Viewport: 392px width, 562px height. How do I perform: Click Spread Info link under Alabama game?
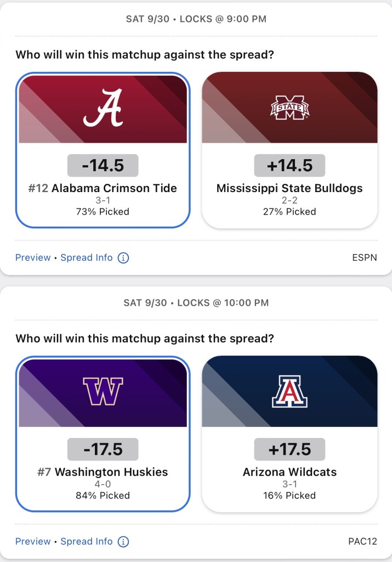click(x=87, y=257)
